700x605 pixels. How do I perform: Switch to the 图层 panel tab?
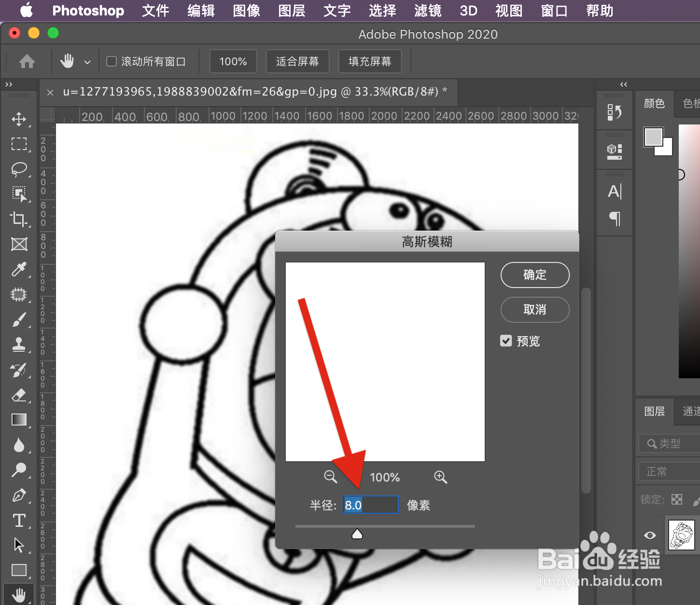click(654, 411)
